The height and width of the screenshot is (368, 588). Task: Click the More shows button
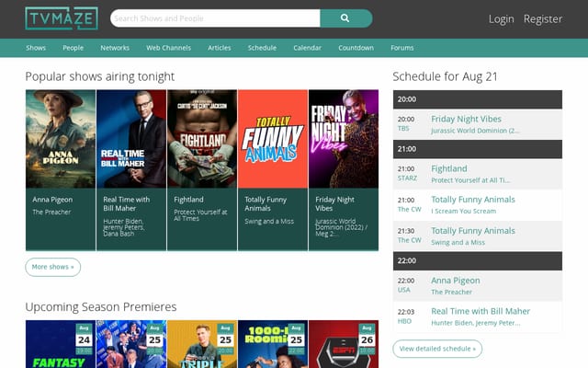(53, 267)
